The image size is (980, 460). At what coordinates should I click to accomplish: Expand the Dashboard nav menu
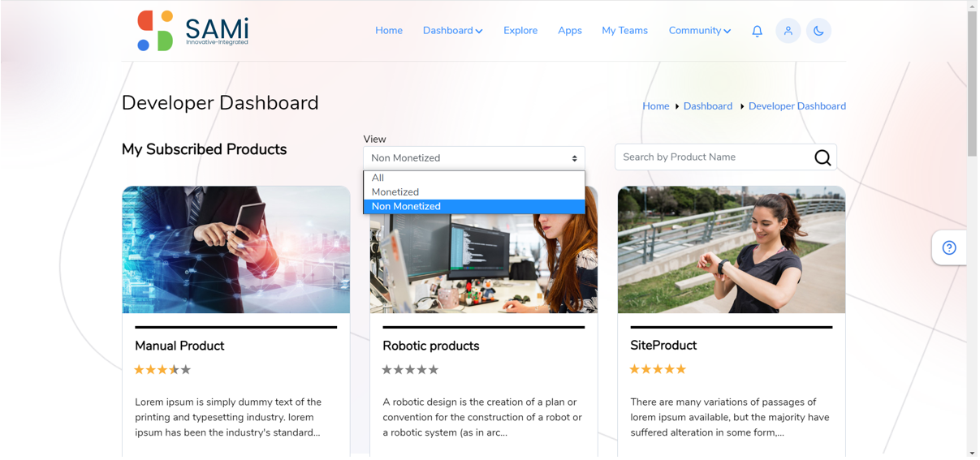[452, 31]
